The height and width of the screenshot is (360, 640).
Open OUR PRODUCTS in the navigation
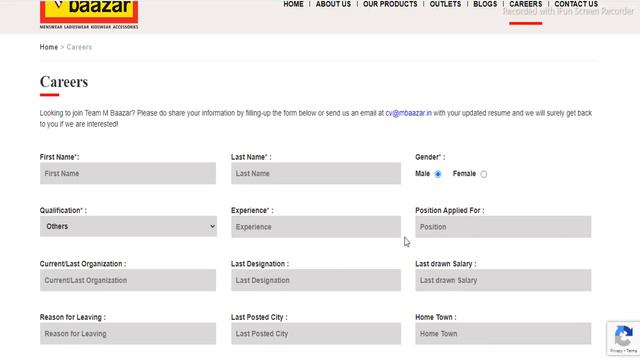point(390,4)
